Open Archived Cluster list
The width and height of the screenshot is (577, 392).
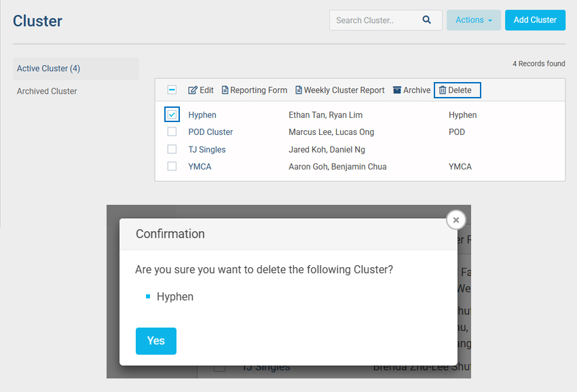(47, 91)
